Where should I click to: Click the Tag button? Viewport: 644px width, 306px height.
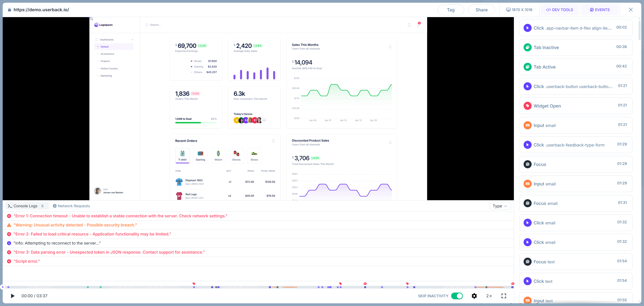tap(450, 10)
